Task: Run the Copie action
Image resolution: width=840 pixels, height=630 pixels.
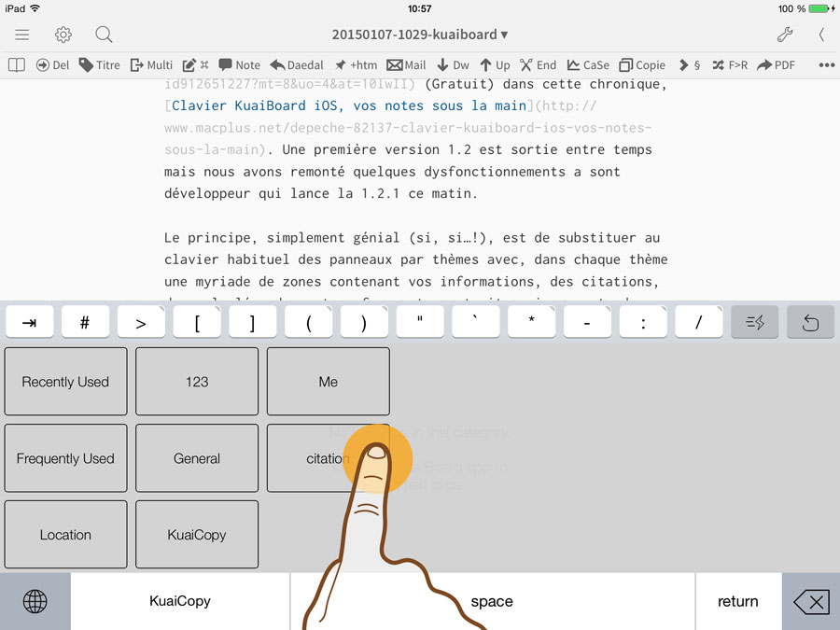Action: [x=642, y=65]
